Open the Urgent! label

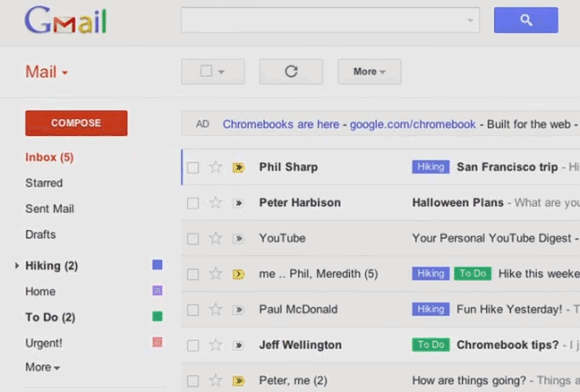44,343
